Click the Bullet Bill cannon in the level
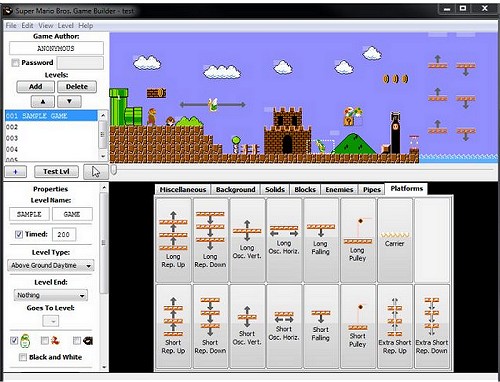The height and width of the screenshot is (382, 500). tap(395, 133)
